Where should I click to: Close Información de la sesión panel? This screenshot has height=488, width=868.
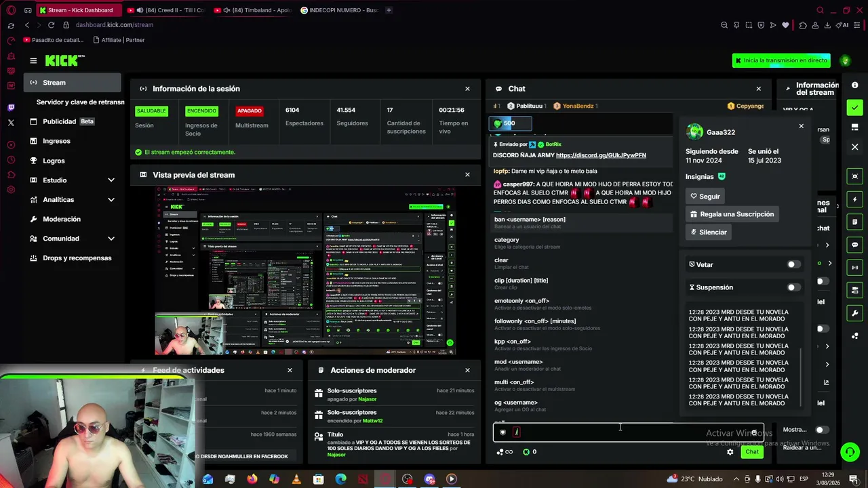[x=467, y=89]
